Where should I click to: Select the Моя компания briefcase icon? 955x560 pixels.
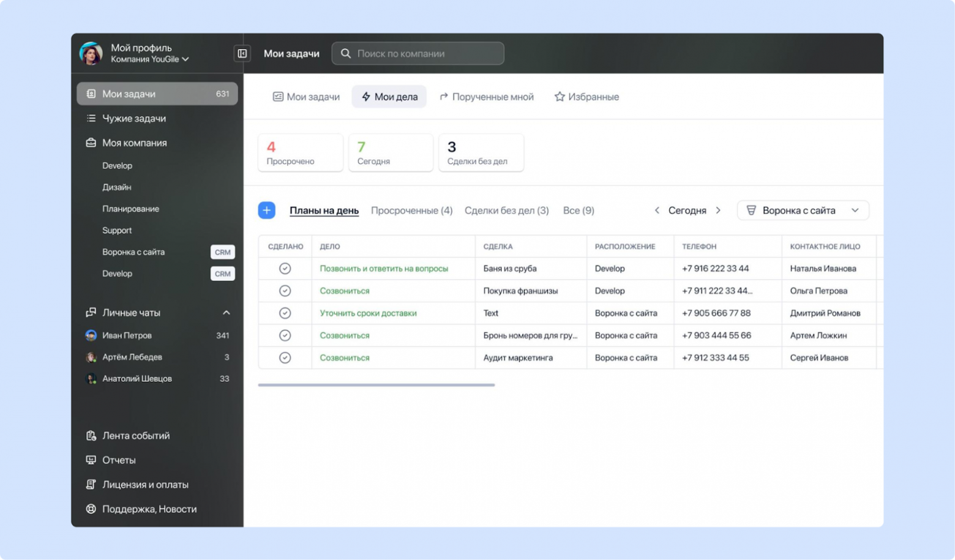coord(91,143)
